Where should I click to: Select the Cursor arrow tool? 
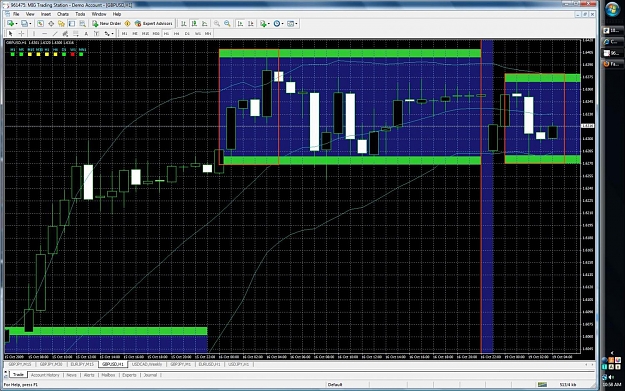[x=11, y=33]
